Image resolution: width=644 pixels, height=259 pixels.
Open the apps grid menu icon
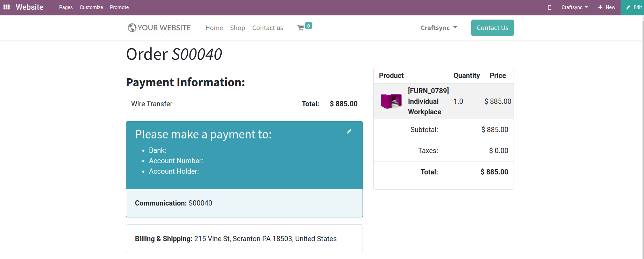(7, 7)
